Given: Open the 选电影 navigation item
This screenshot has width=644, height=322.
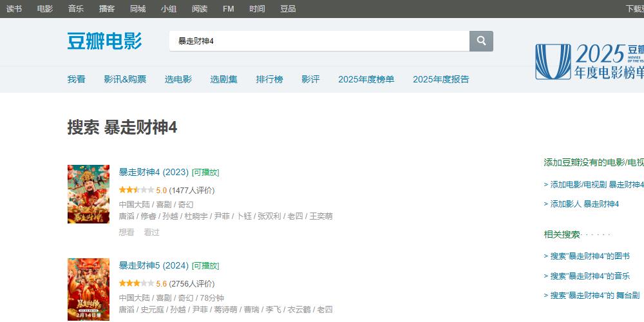Looking at the screenshot, I should tap(178, 79).
